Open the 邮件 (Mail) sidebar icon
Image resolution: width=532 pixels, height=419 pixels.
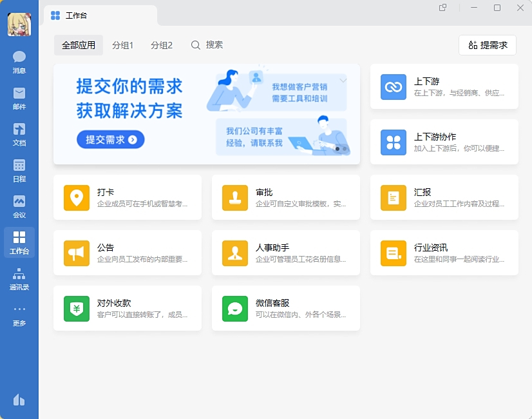(19, 97)
